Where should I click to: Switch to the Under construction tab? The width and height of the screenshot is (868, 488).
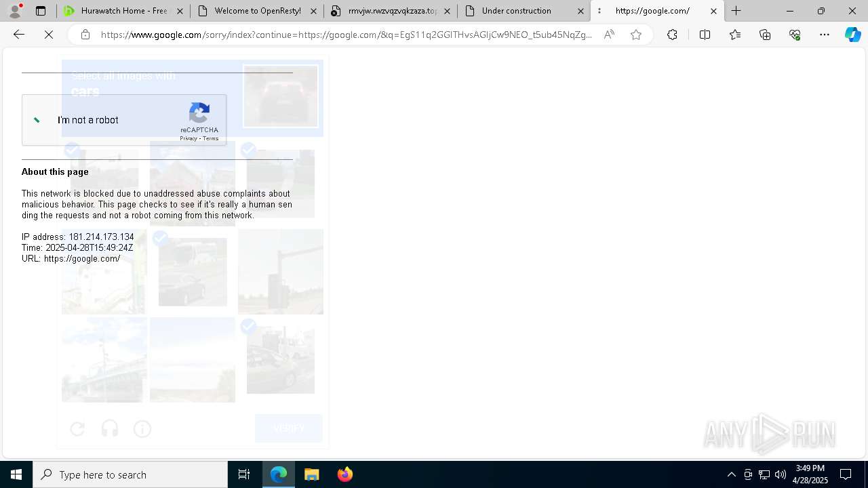524,11
